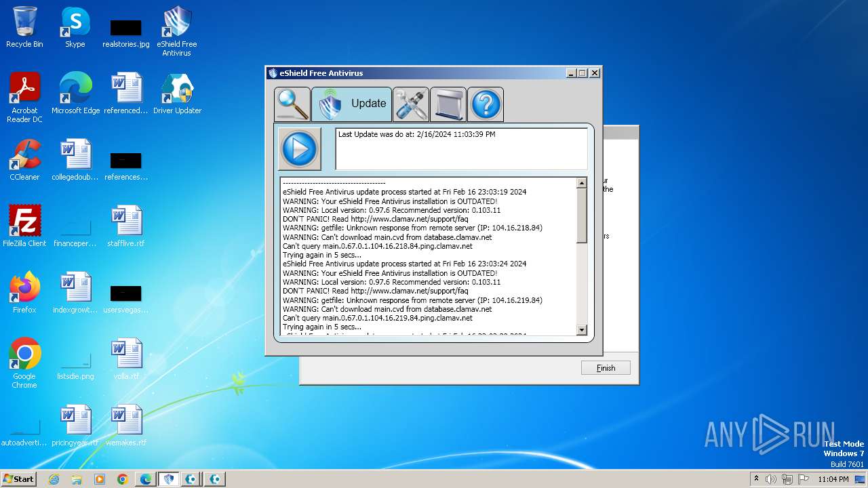The height and width of the screenshot is (488, 868).
Task: Click the update log's scroll up arrow
Action: (x=581, y=183)
